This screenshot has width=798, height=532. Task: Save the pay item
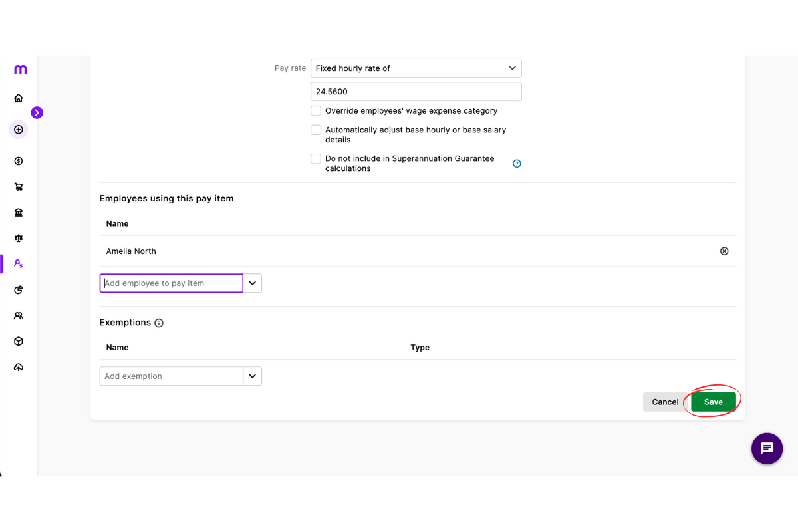pos(713,402)
